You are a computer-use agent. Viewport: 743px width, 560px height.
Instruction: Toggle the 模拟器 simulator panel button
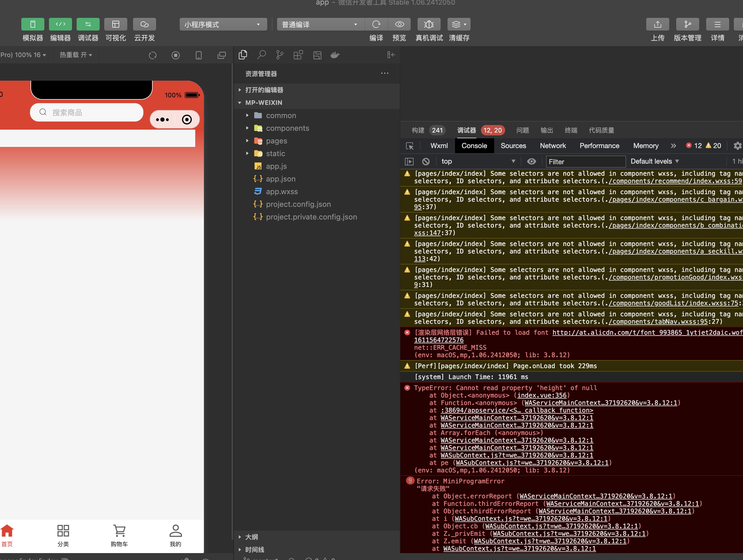[33, 24]
